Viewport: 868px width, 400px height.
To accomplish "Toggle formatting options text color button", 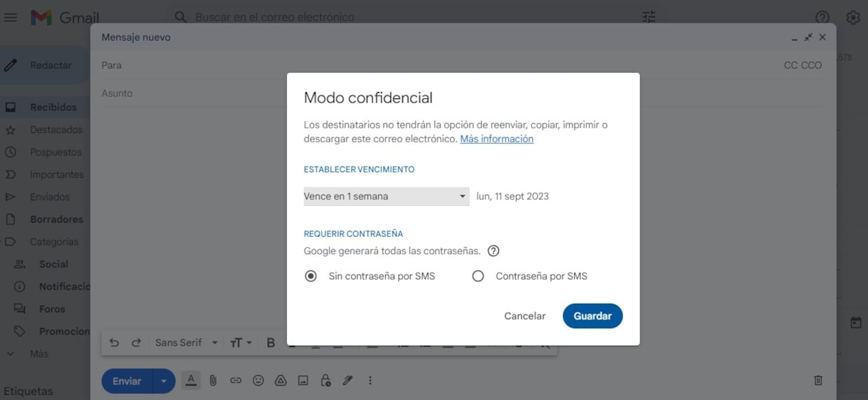I will pos(191,381).
